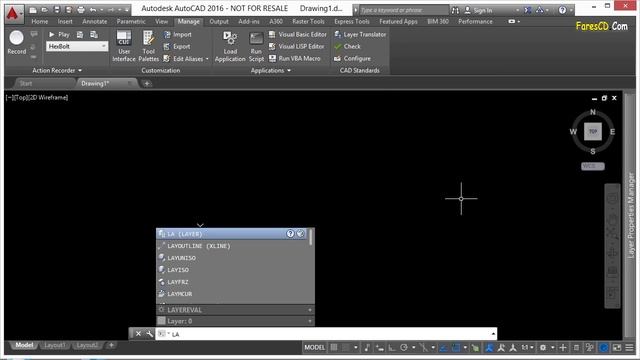Click the Save icon in Quick Access toolbar
Screen dimensions: 640x360
click(x=57, y=10)
